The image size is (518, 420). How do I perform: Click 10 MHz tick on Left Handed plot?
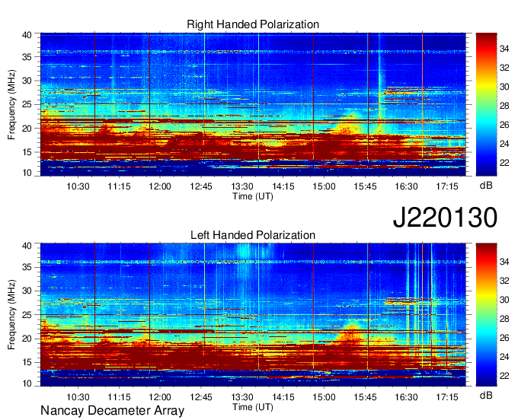click(x=27, y=383)
